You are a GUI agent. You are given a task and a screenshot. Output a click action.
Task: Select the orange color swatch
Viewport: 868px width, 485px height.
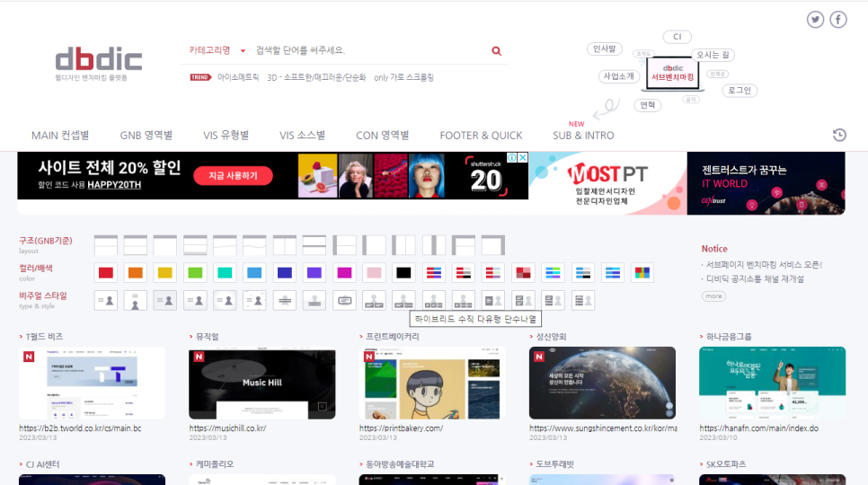point(135,273)
